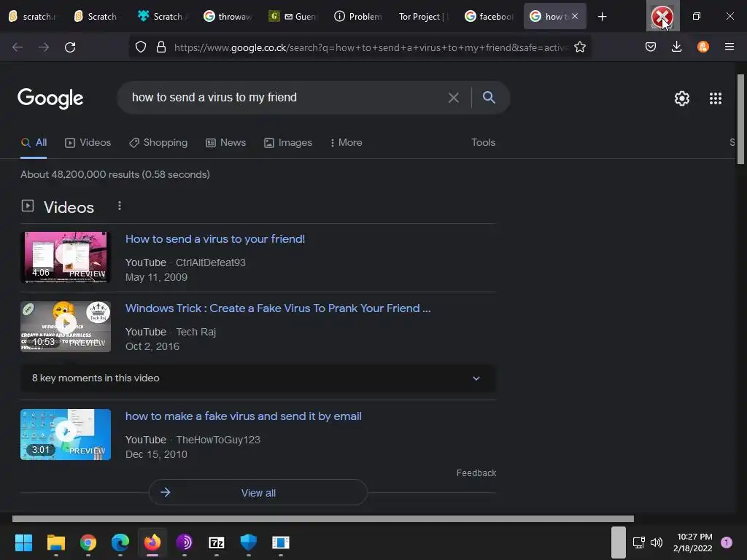Play the Tech Raj video thumbnail
Image resolution: width=747 pixels, height=560 pixels.
[x=66, y=327]
